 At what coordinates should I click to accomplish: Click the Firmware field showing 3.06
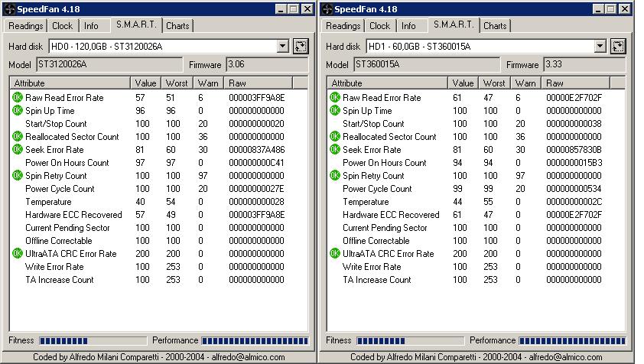click(x=267, y=64)
